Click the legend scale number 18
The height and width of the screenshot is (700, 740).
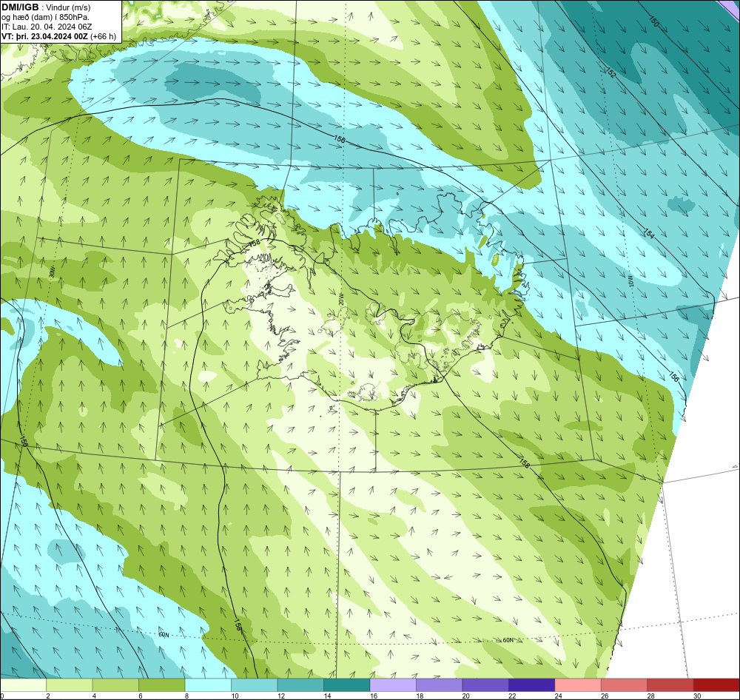tap(420, 696)
